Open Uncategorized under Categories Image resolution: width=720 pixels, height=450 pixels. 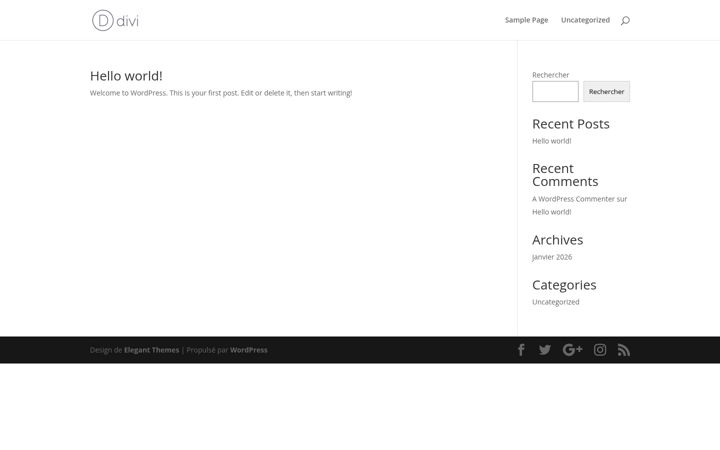(556, 302)
